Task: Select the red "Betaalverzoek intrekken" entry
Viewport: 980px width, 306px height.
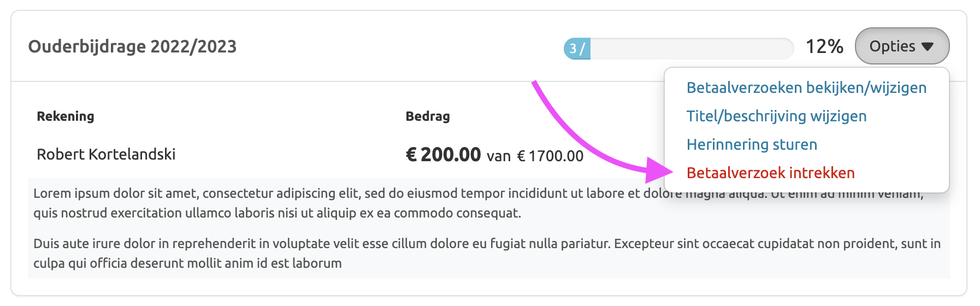Action: 770,173
